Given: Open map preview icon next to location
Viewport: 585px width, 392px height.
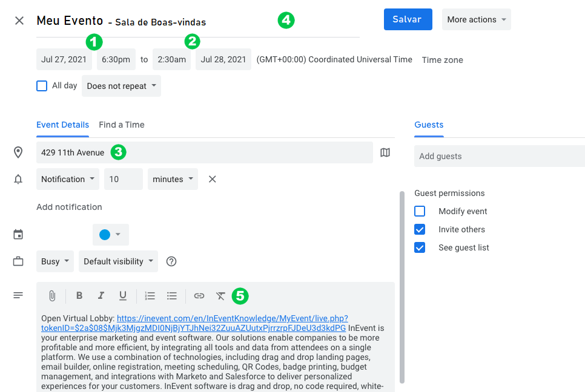Looking at the screenshot, I should pyautogui.click(x=385, y=152).
